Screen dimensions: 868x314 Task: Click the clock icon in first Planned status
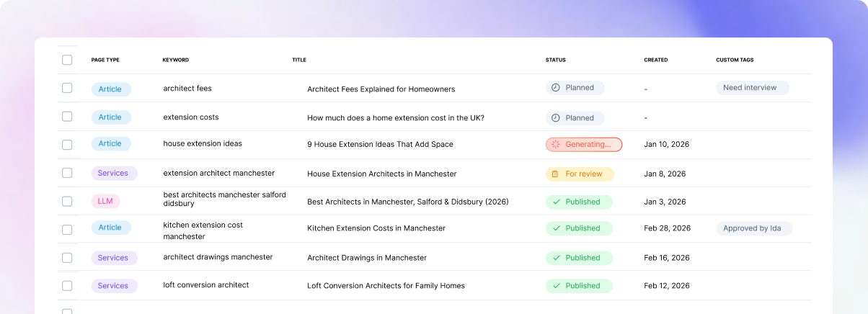[555, 88]
